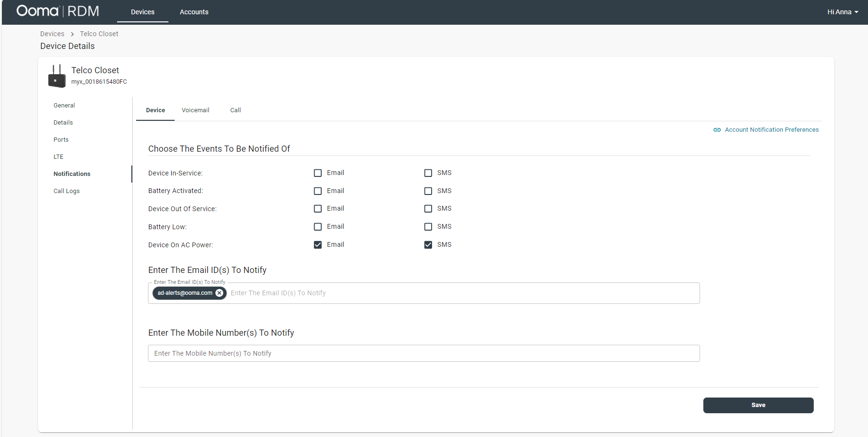Enable SMS for Battery Activated
Viewport: 868px width, 437px height.
428,191
